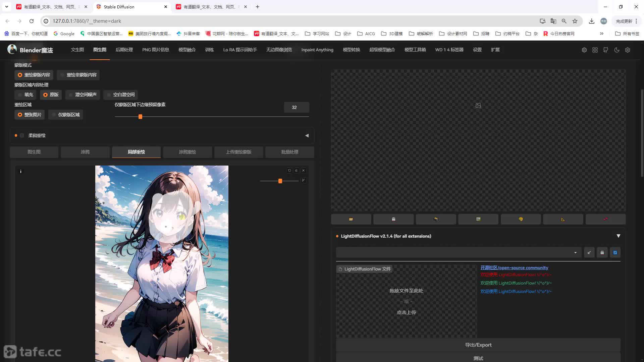This screenshot has width=644, height=362.
Task: Click the triangle ruler icon to send to extras
Action: coord(563,219)
